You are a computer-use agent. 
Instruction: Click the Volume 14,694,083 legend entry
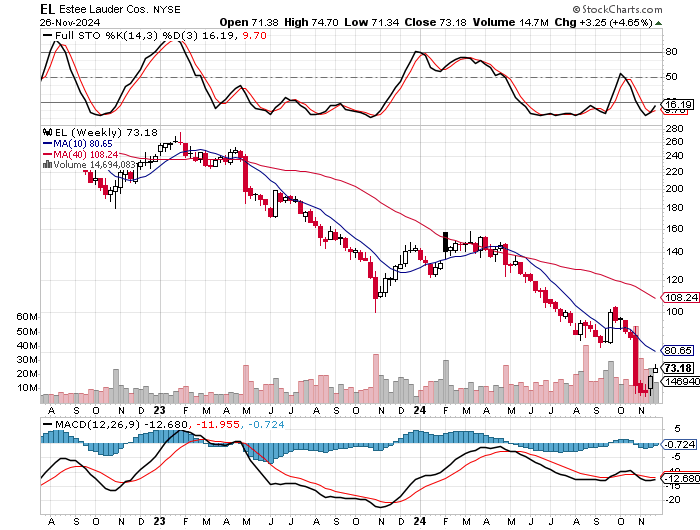click(94, 165)
